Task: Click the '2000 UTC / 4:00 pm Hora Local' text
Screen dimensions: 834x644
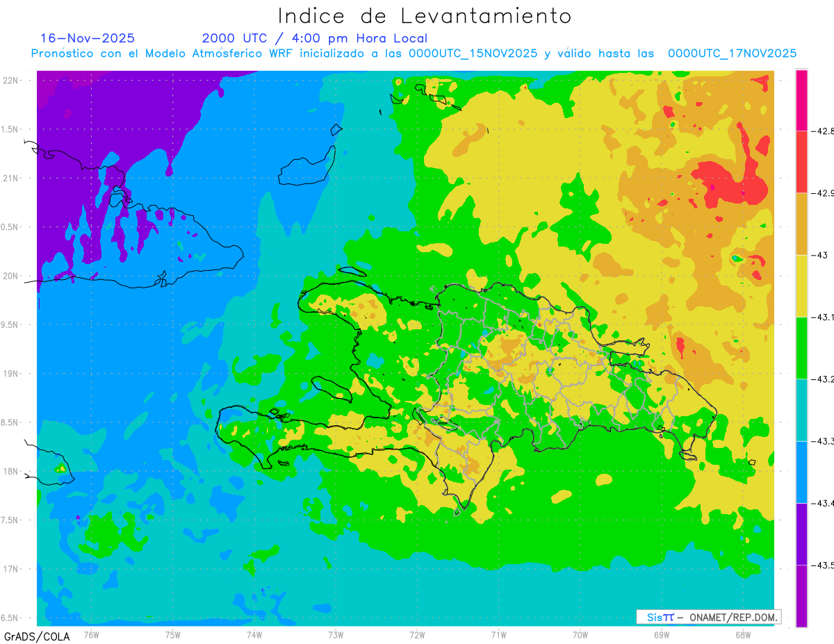Action: coord(315,38)
